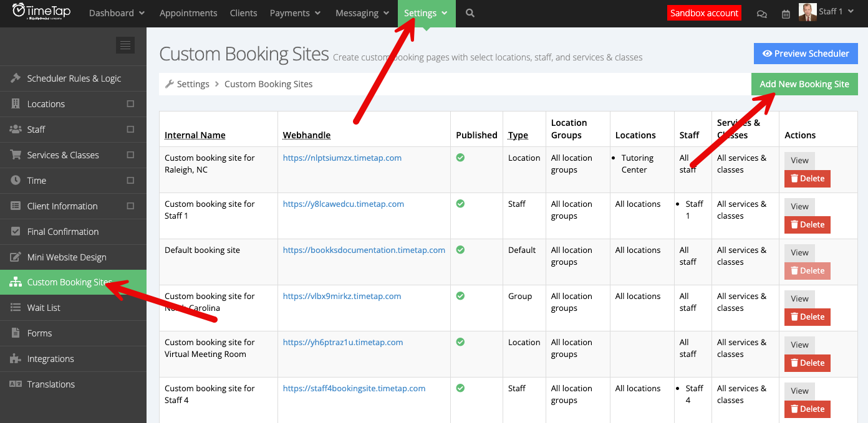Open Mini Website Design settings

73,257
